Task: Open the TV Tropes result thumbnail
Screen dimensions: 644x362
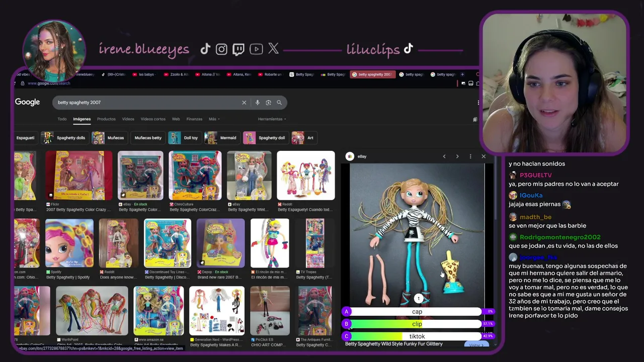Action: [x=314, y=243]
